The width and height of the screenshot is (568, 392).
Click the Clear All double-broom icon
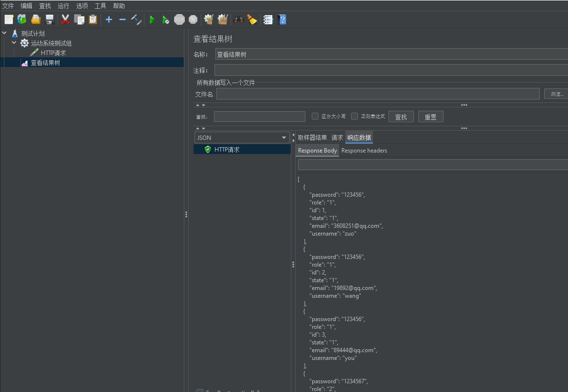pos(223,19)
